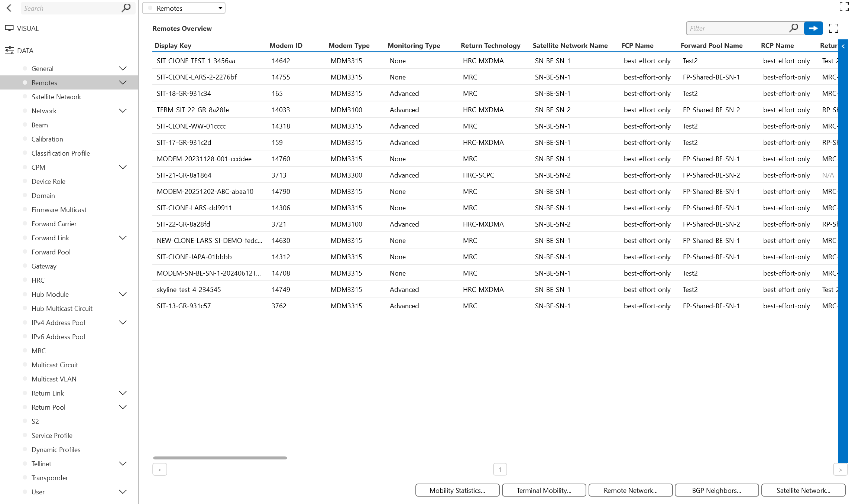Click the fullscreen icon beside Filter
The height and width of the screenshot is (504, 852).
coord(834,28)
